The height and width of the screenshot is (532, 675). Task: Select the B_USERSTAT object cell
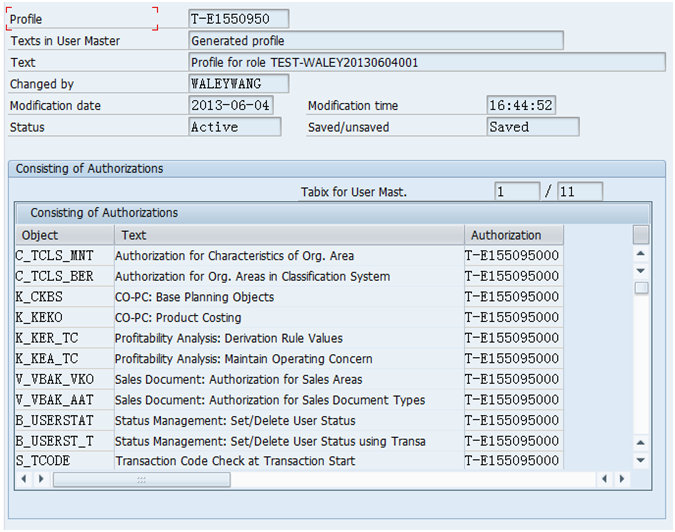(x=64, y=421)
